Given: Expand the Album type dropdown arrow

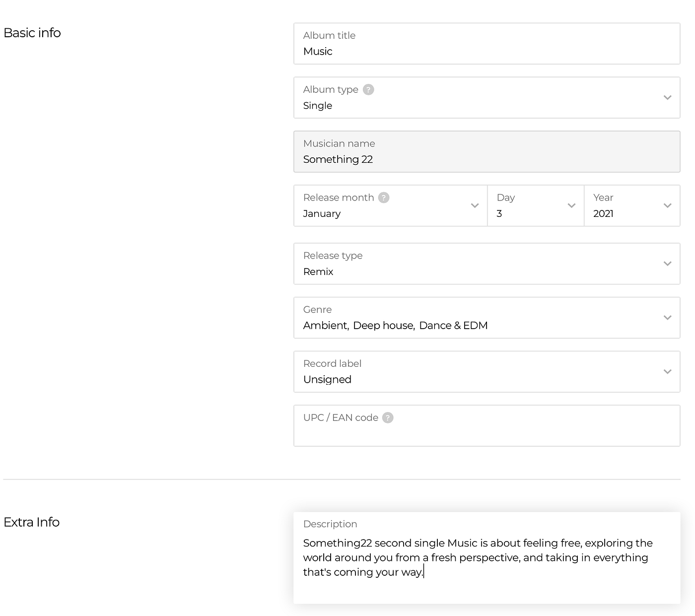Looking at the screenshot, I should [667, 98].
